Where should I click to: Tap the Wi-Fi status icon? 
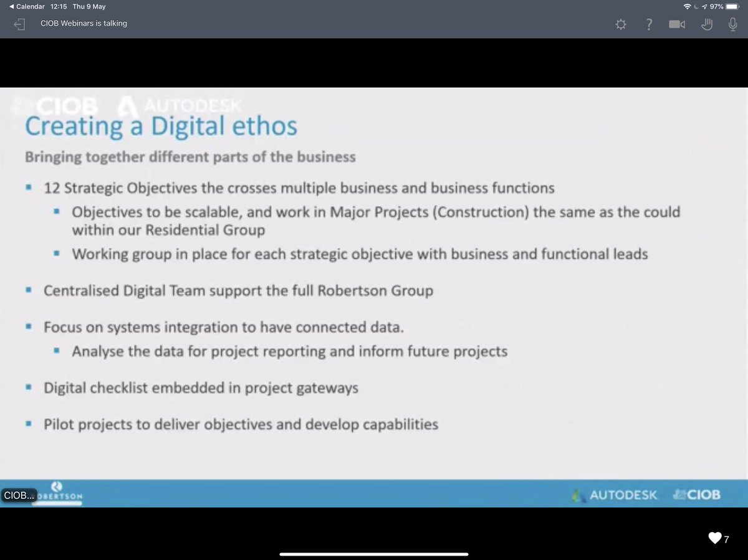[688, 6]
